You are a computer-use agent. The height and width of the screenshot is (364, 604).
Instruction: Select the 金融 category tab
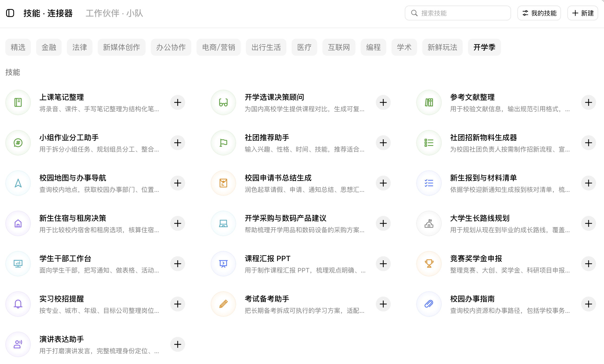49,47
